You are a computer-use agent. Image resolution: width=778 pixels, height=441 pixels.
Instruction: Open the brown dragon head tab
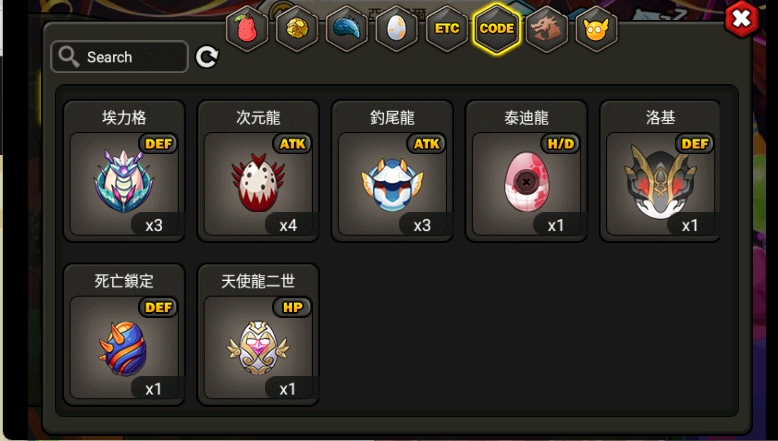point(547,29)
